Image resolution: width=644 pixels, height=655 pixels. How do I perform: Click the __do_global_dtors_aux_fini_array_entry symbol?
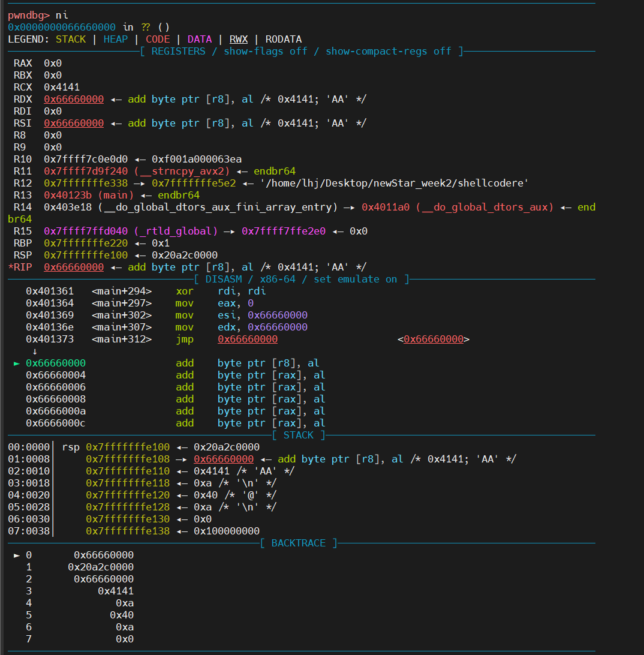[x=218, y=207]
